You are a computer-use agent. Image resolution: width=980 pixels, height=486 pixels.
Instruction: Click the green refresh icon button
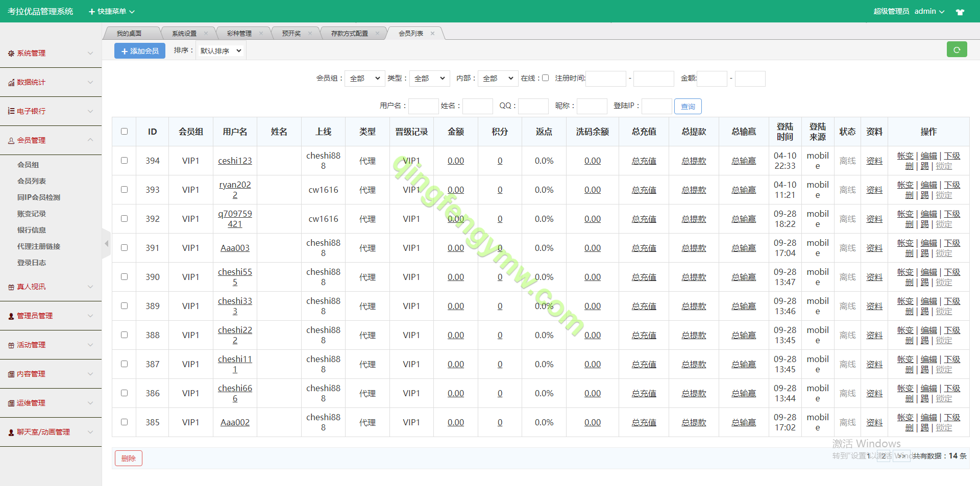pyautogui.click(x=957, y=49)
